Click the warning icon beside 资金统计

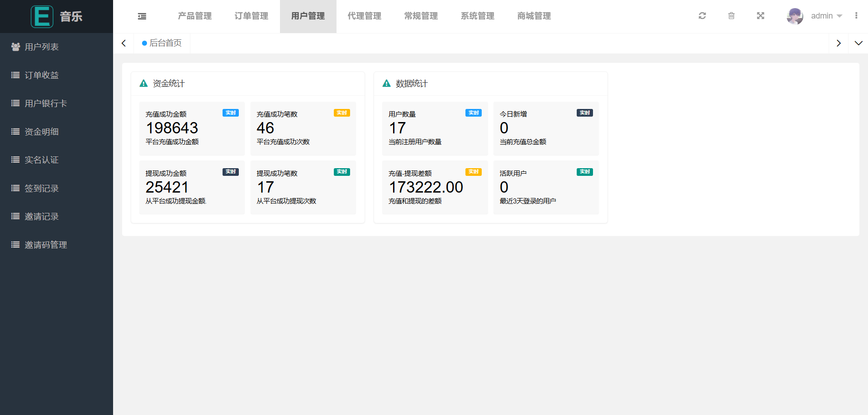coord(143,84)
